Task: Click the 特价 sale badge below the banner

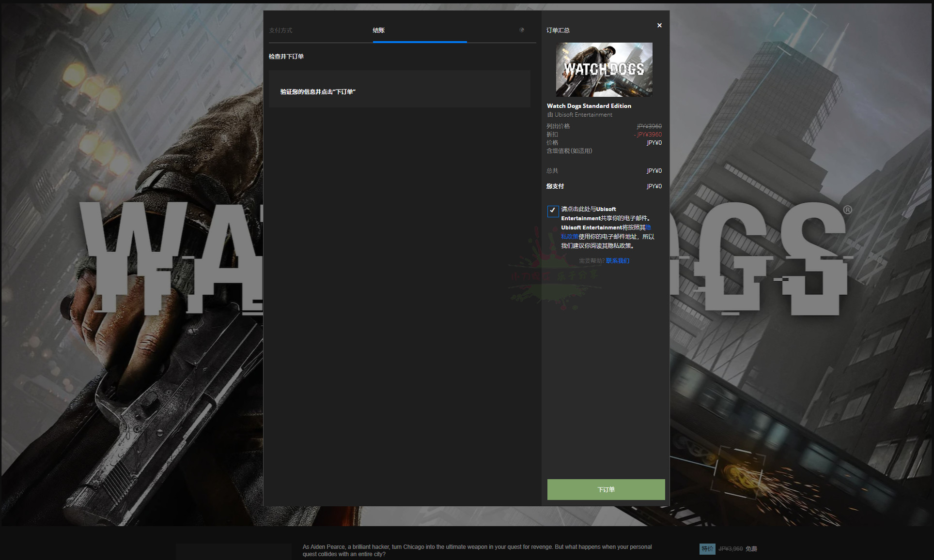Action: [x=707, y=548]
